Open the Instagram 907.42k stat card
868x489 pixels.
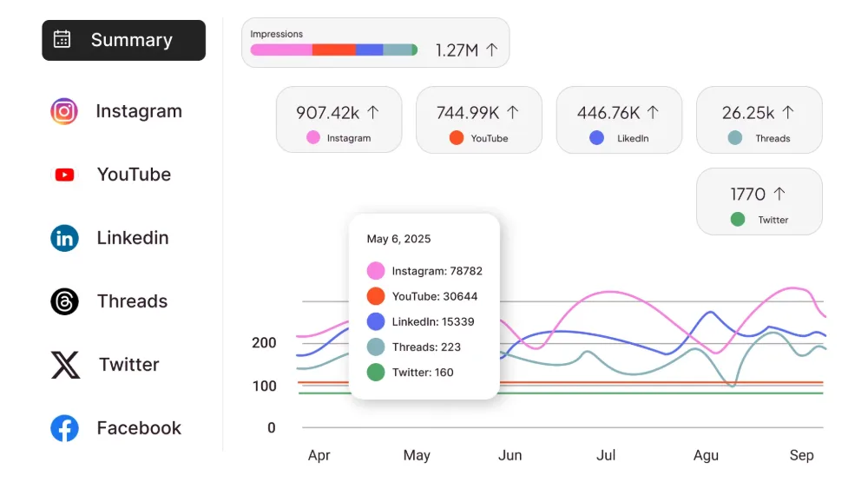pos(339,120)
